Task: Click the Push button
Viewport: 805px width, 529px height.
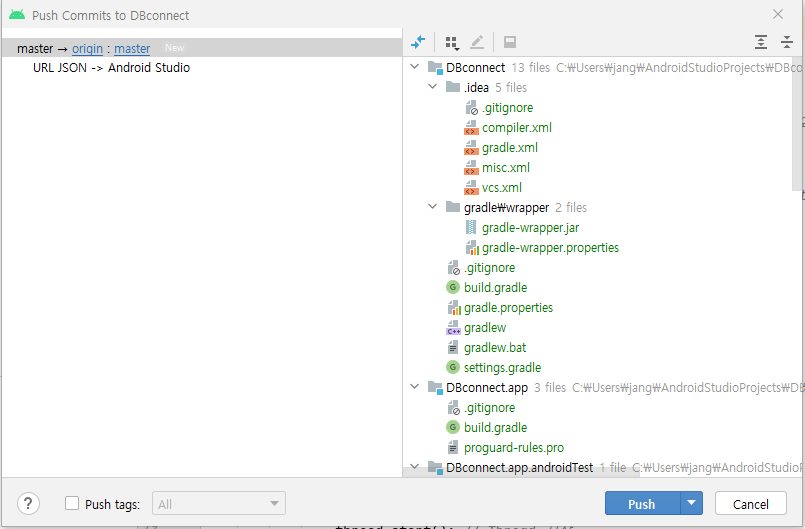Action: coord(642,503)
